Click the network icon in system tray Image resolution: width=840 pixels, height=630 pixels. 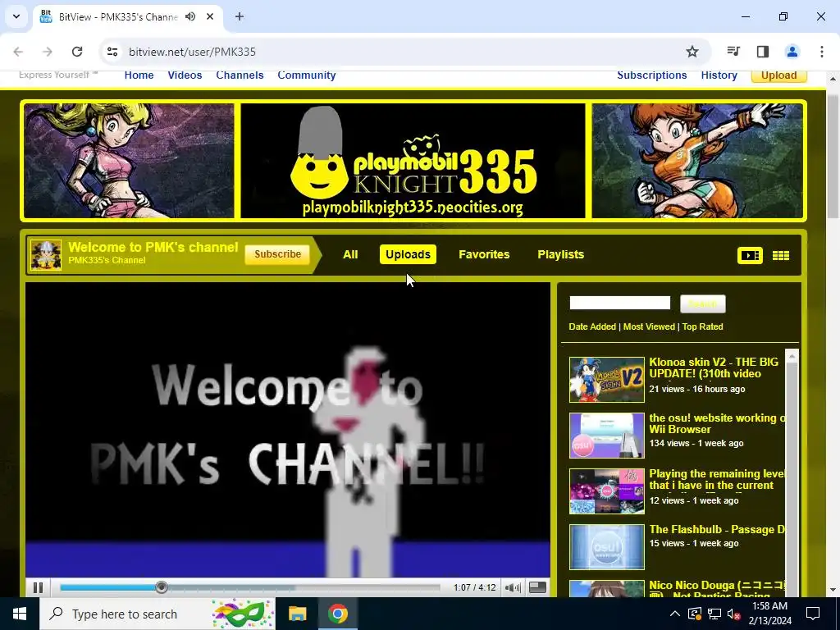(714, 614)
